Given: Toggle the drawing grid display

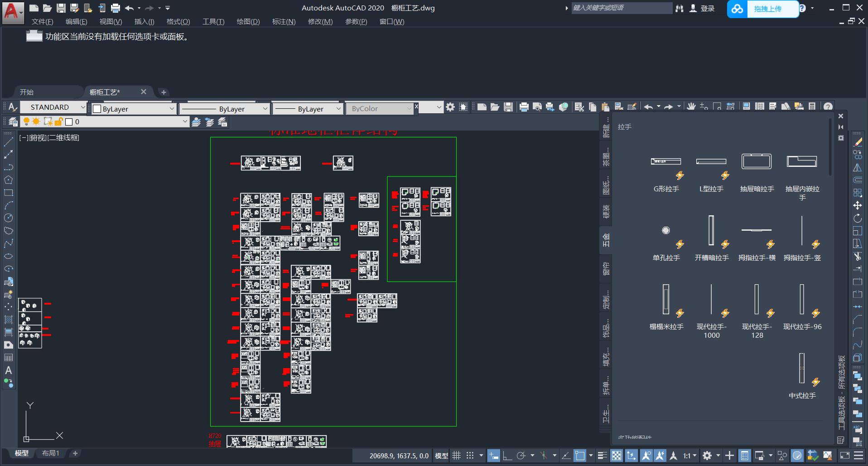Looking at the screenshot, I should [457, 456].
